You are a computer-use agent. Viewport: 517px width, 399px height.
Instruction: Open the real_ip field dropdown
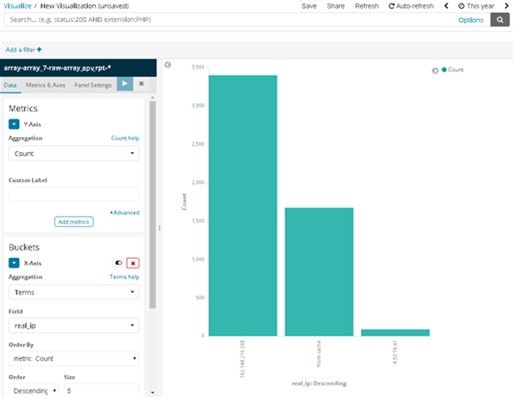(x=74, y=325)
